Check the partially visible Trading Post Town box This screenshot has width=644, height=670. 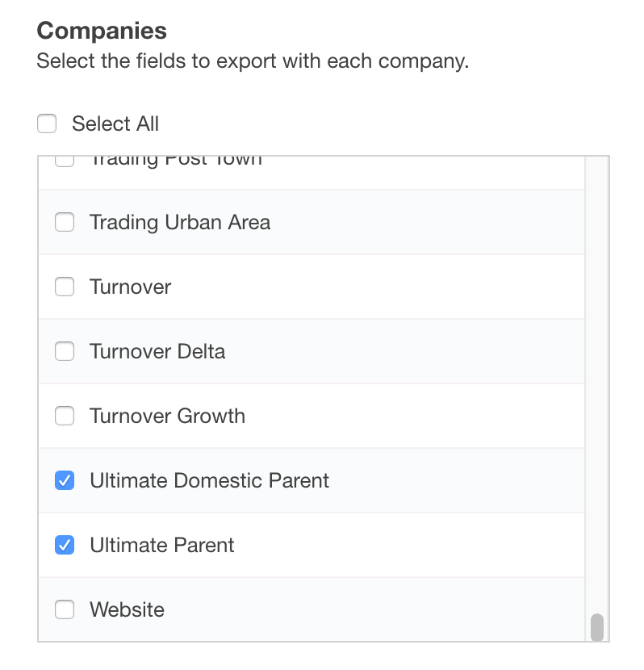tap(65, 161)
